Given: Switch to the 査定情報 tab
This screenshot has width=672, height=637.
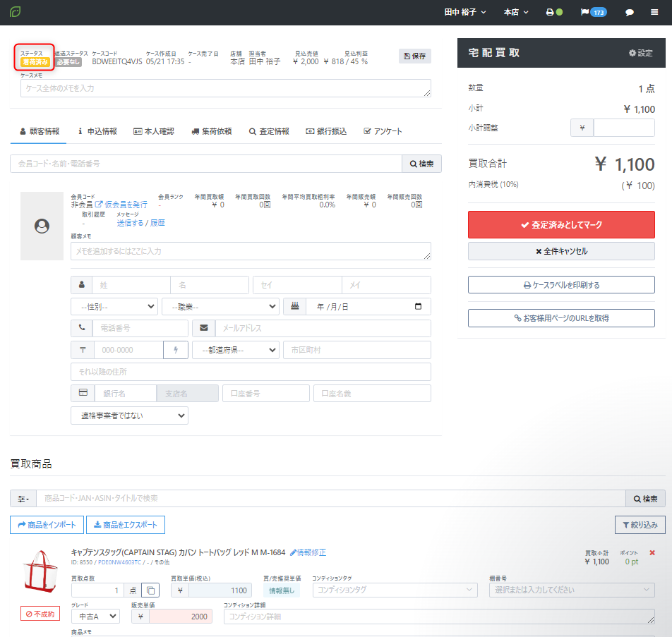Looking at the screenshot, I should (269, 131).
